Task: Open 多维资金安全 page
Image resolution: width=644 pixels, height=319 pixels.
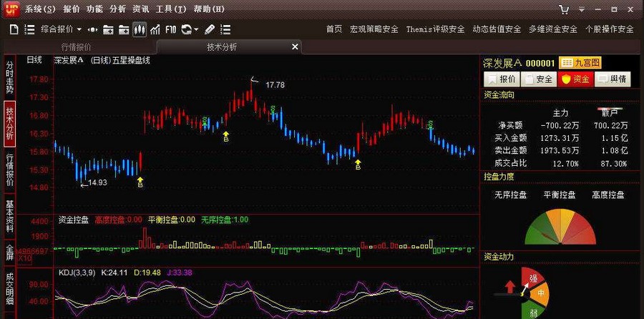Action: click(553, 29)
